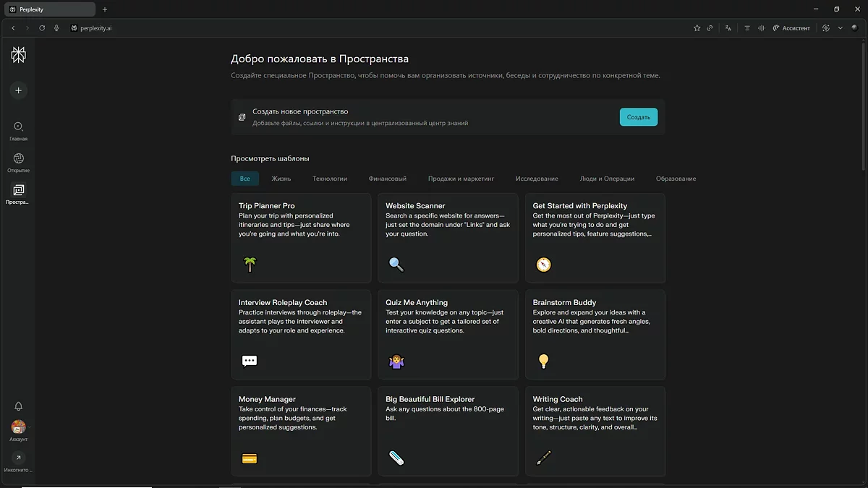Open the Trip Planner Pro template card
This screenshot has width=868, height=488.
point(301,237)
